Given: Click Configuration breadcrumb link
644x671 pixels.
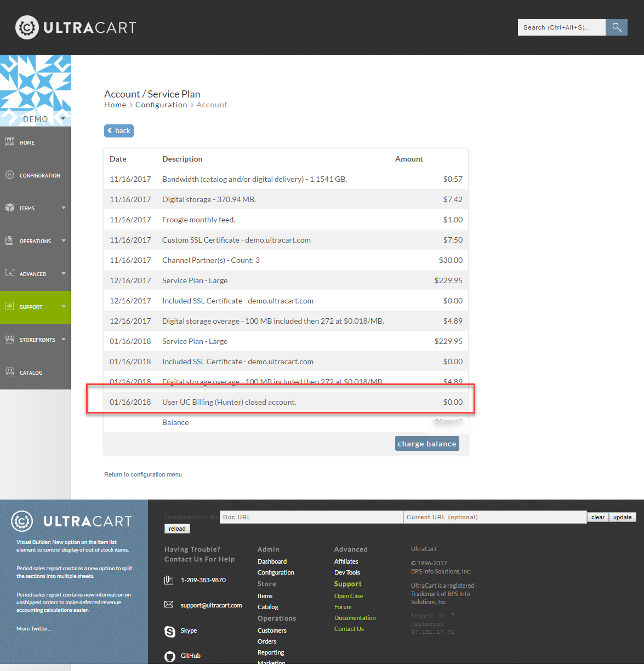Looking at the screenshot, I should (x=161, y=105).
